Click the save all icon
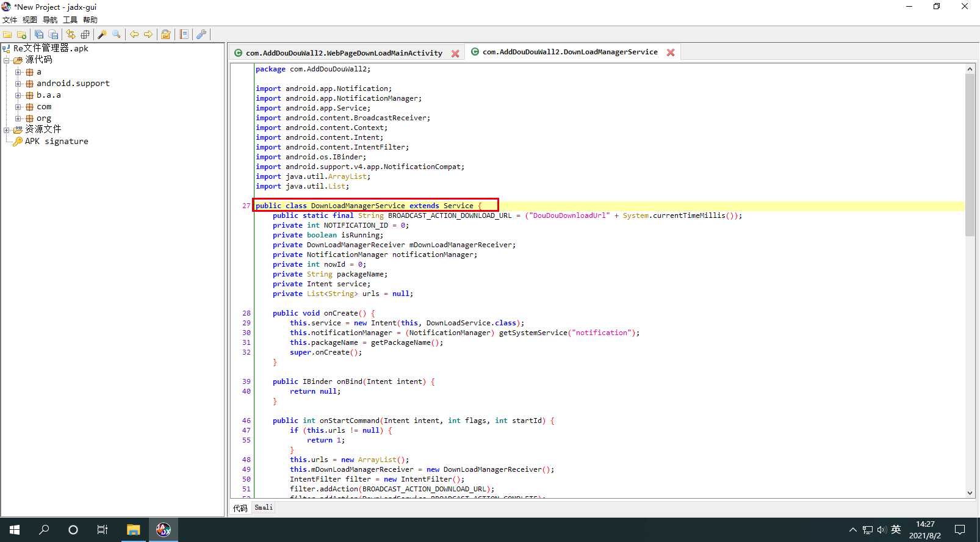 click(x=39, y=35)
